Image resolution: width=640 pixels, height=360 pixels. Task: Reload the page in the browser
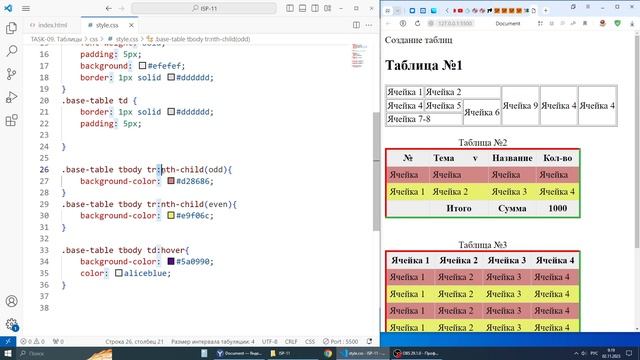point(417,23)
